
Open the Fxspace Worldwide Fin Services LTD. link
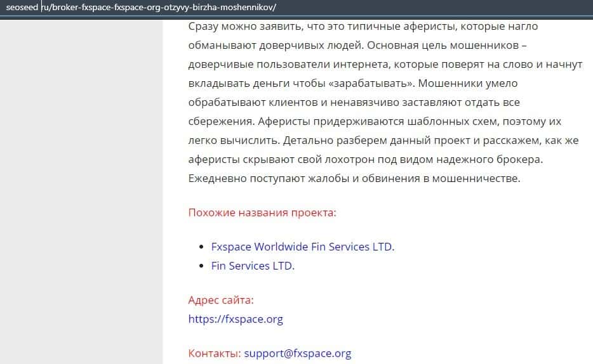(303, 247)
